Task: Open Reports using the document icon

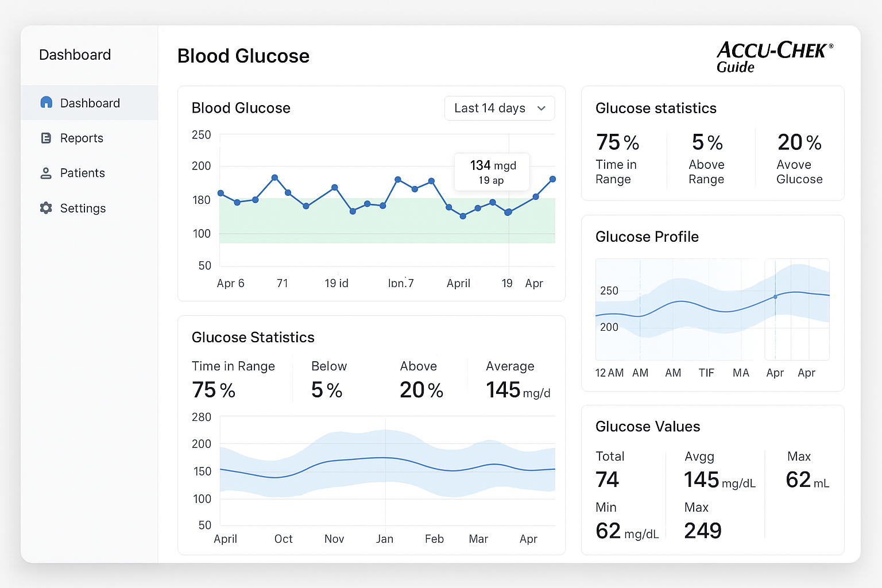Action: 46,138
